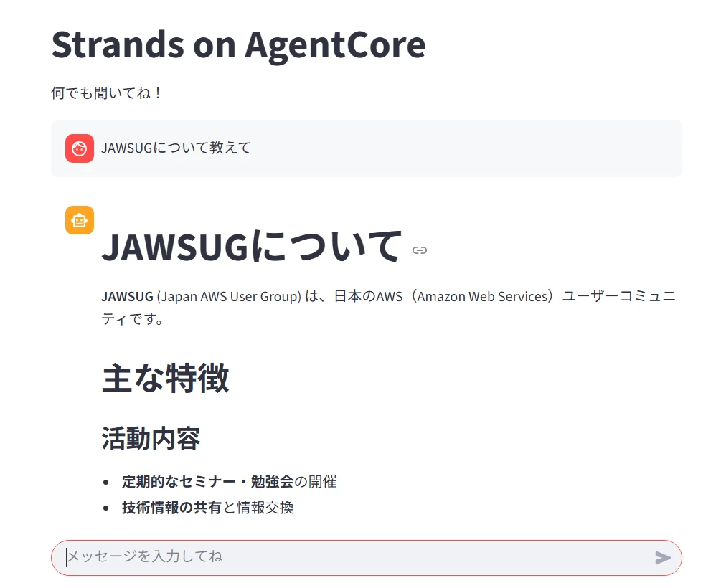Click the large JAWSUGについて heading
721x588 pixels.
251,247
